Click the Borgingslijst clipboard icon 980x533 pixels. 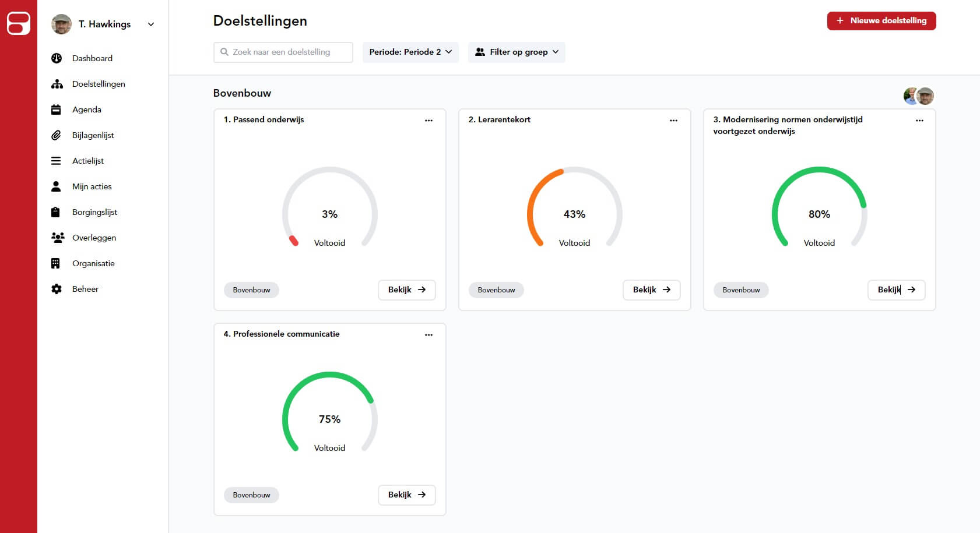(x=56, y=212)
